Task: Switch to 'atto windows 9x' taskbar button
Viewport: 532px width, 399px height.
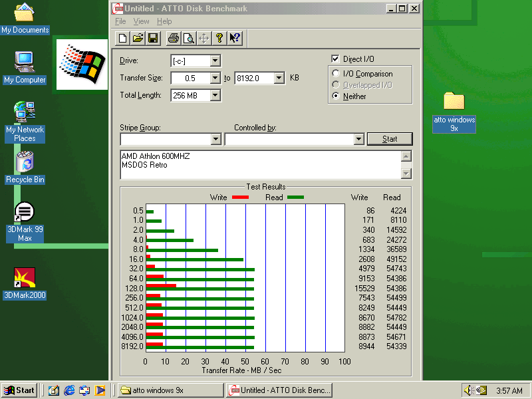Action: tap(171, 390)
